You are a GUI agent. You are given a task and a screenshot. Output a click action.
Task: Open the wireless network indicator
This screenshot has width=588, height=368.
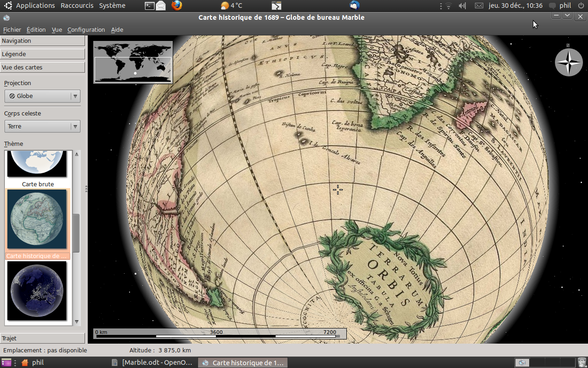tap(448, 6)
